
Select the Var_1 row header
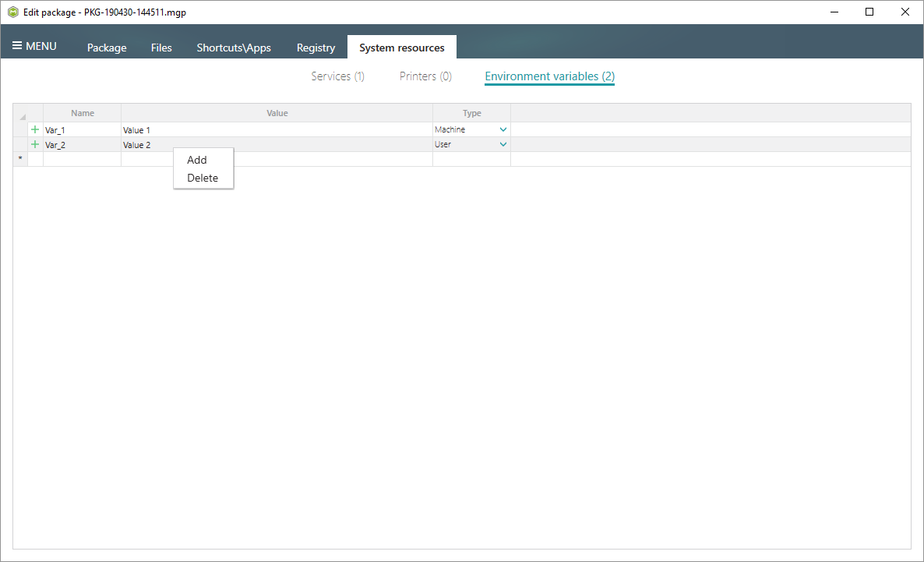pyautogui.click(x=20, y=129)
